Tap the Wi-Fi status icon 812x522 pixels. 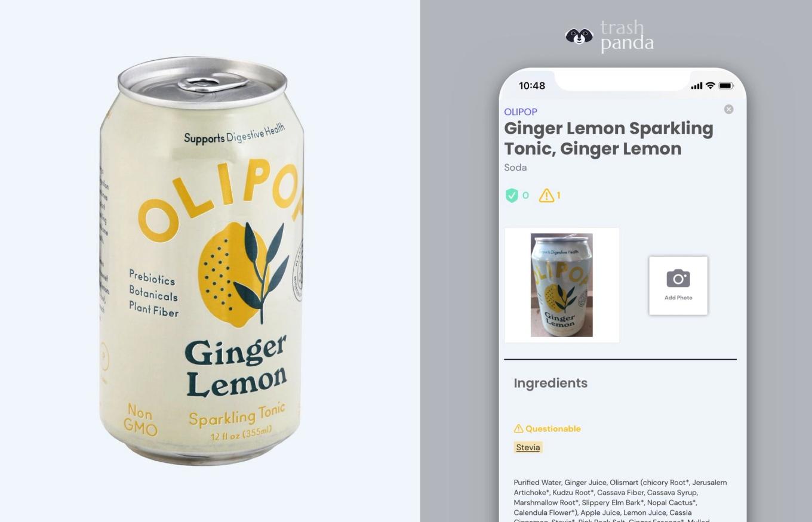[710, 86]
